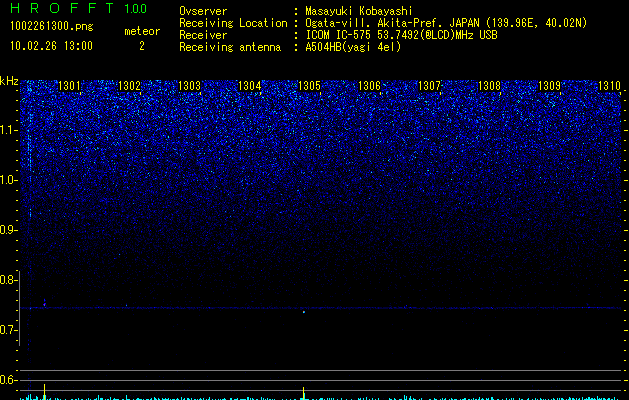Click the meteor echo dot near 1305
This screenshot has height=400, width=629.
click(304, 312)
